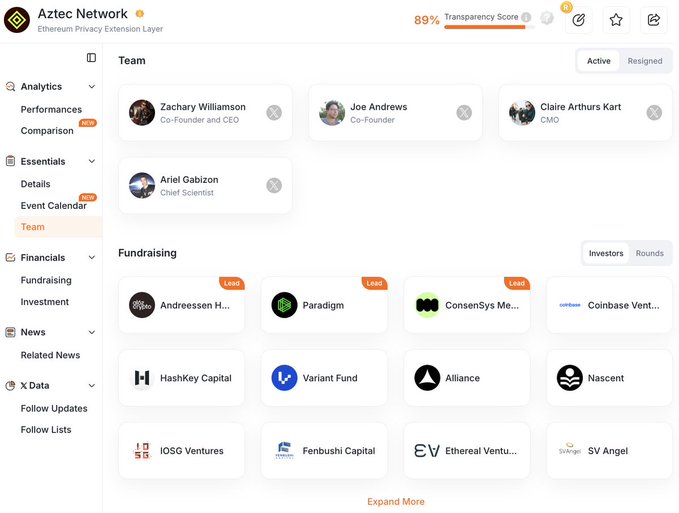Open Joe Andrews' X profile icon
679x513 pixels.
(x=464, y=113)
